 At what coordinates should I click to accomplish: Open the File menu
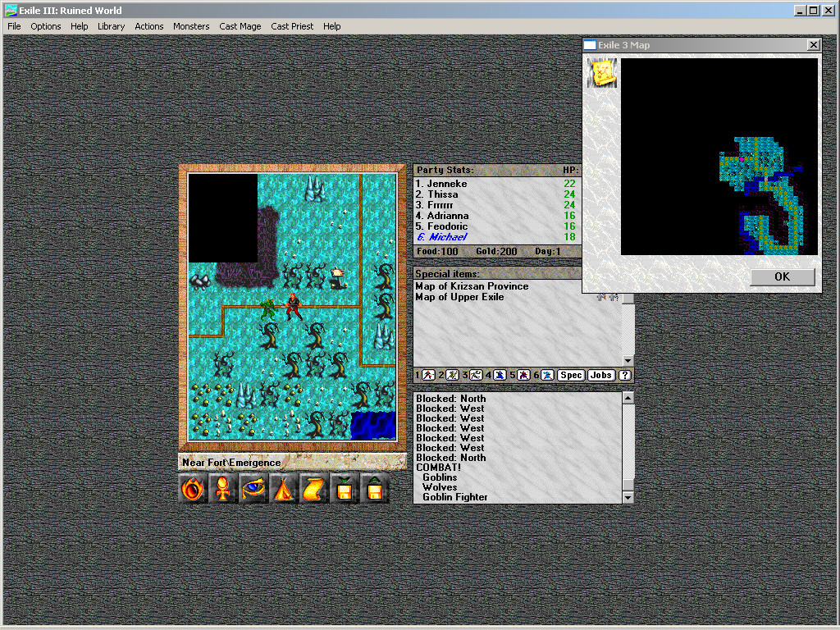14,26
